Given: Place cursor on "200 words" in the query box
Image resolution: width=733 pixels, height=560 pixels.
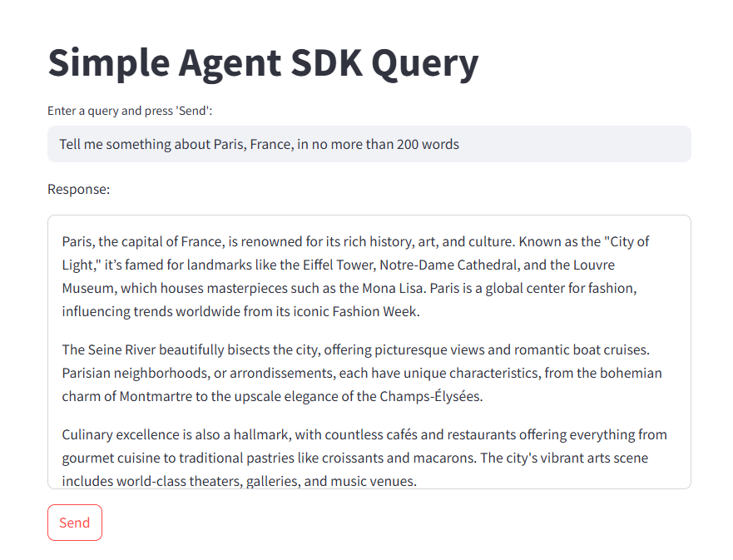Looking at the screenshot, I should tap(428, 144).
